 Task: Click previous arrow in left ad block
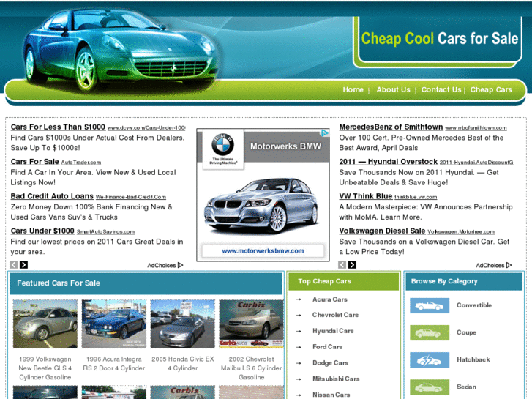pyautogui.click(x=14, y=265)
